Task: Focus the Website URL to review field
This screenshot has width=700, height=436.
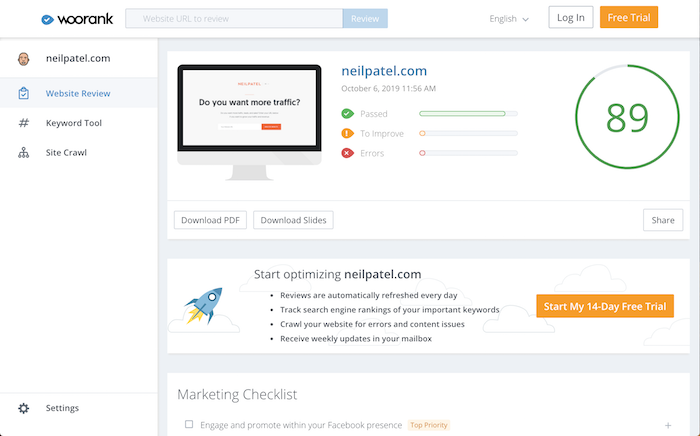Action: click(234, 19)
